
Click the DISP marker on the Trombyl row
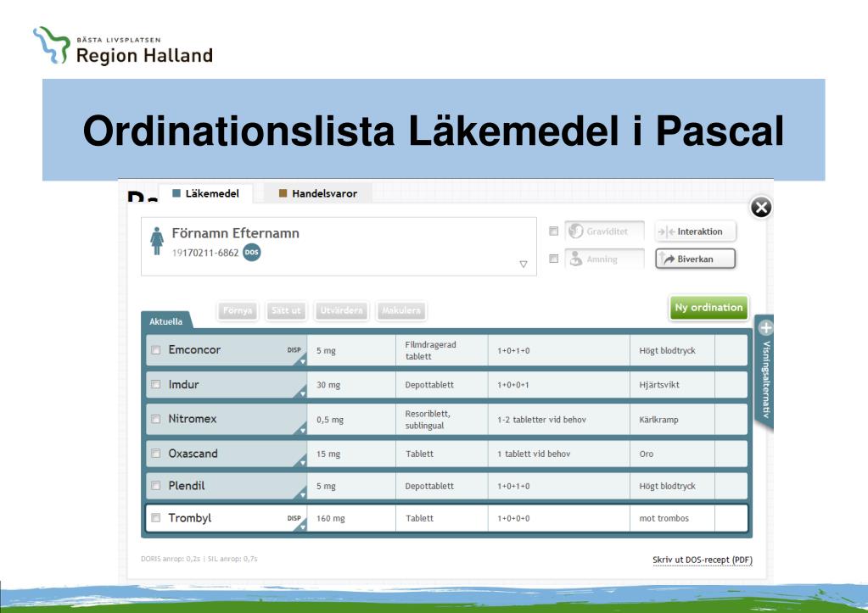point(294,518)
